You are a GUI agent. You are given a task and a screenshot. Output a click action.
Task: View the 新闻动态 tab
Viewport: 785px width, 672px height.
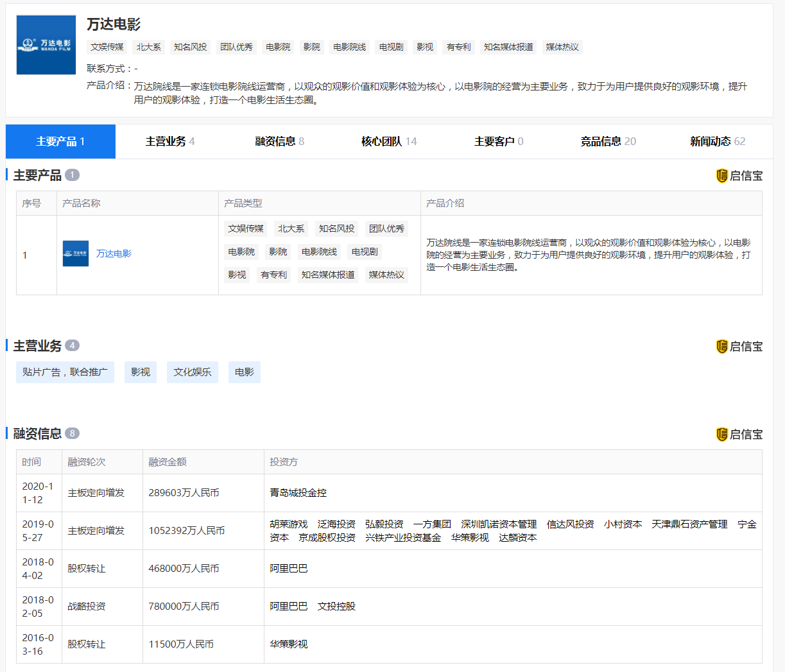coord(718,141)
